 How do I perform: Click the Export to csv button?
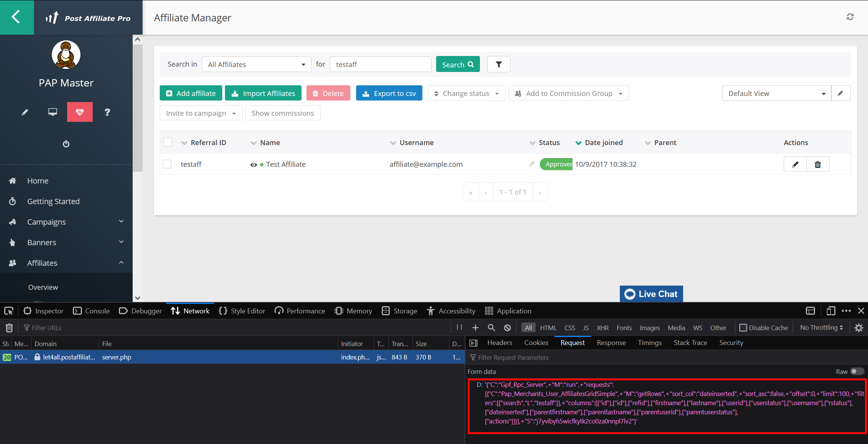[389, 93]
